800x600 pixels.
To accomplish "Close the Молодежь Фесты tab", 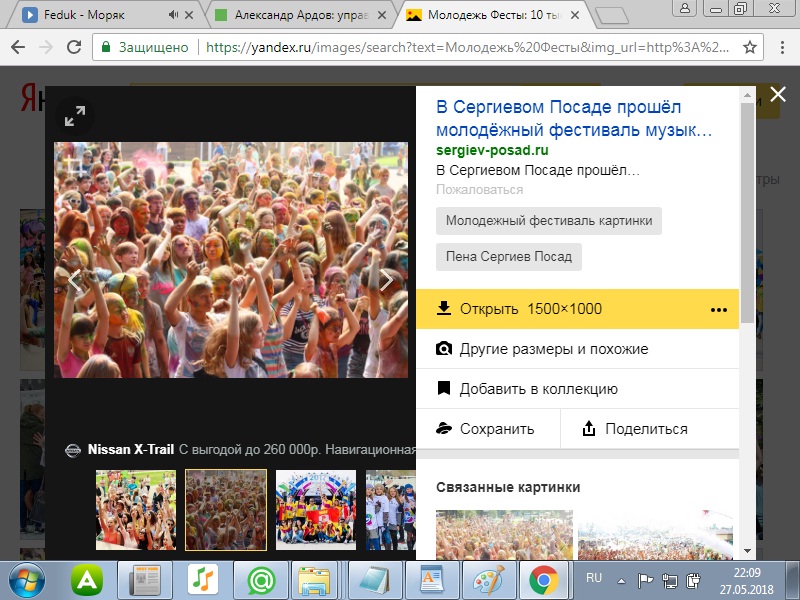I will click(574, 15).
